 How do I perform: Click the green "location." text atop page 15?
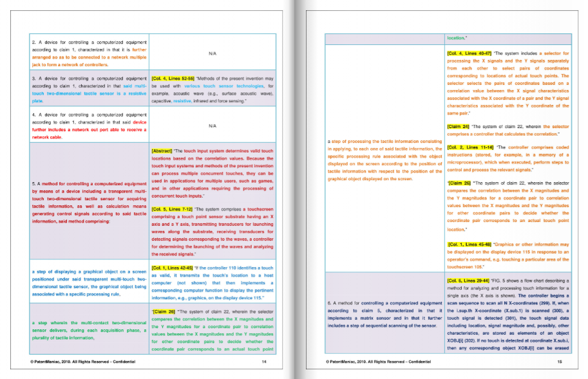457,38
